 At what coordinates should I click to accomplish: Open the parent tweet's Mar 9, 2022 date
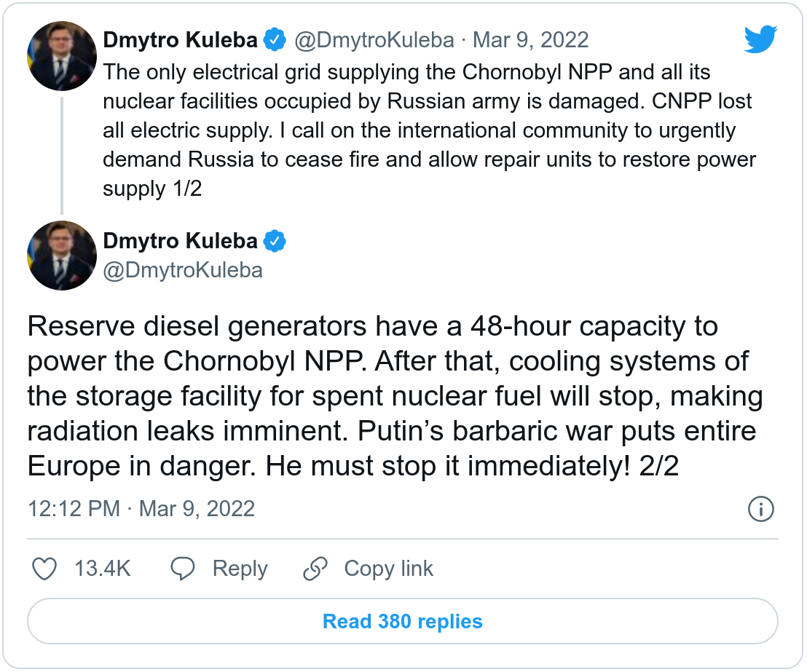point(531,39)
